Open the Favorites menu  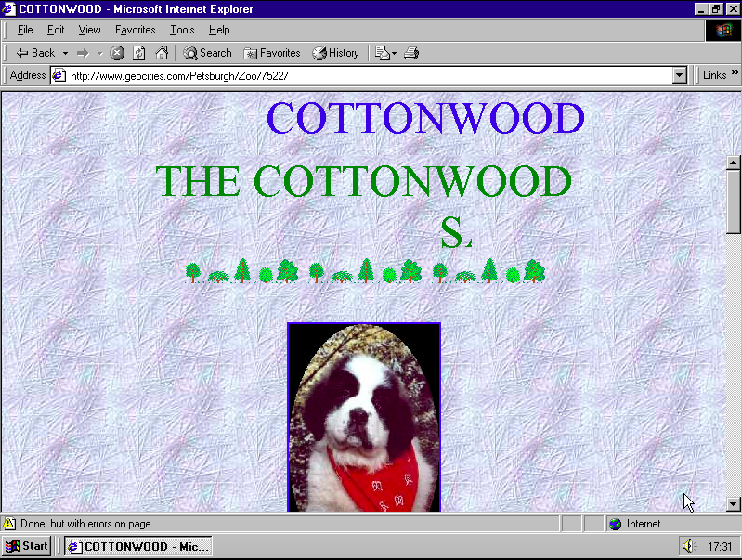pyautogui.click(x=135, y=30)
